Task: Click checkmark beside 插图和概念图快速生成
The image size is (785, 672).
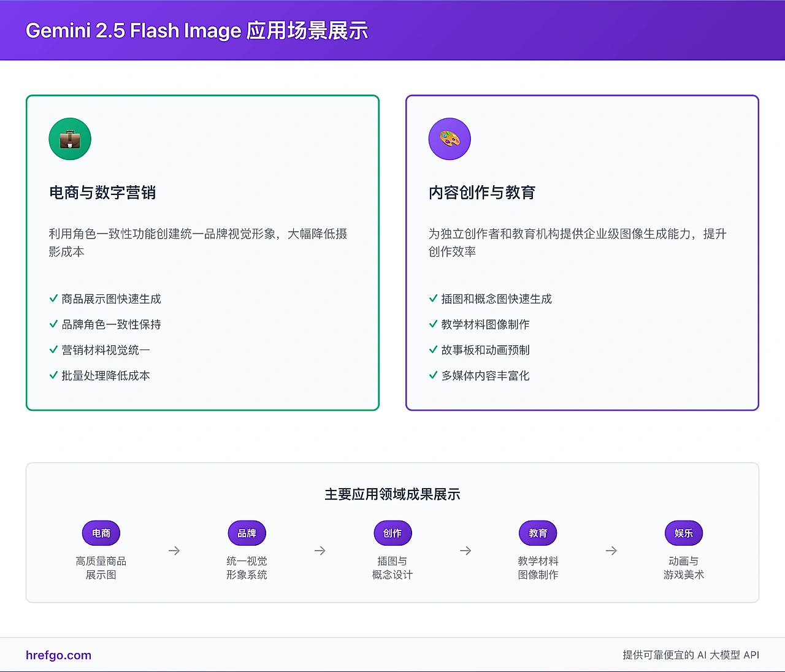Action: coord(433,299)
